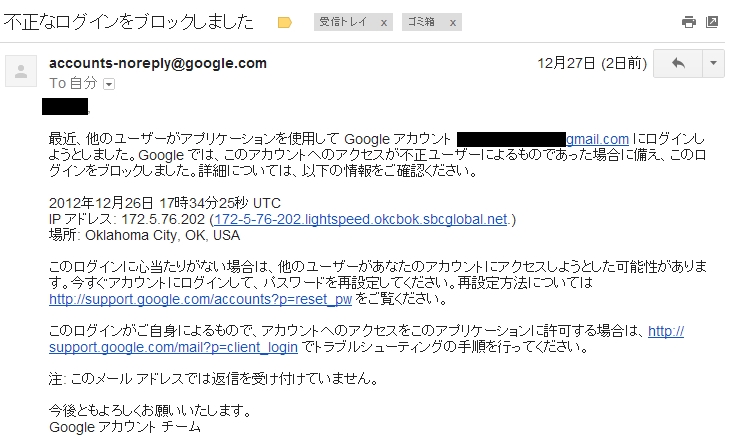Remove the ゴミ箱 label with its x

coord(453,22)
